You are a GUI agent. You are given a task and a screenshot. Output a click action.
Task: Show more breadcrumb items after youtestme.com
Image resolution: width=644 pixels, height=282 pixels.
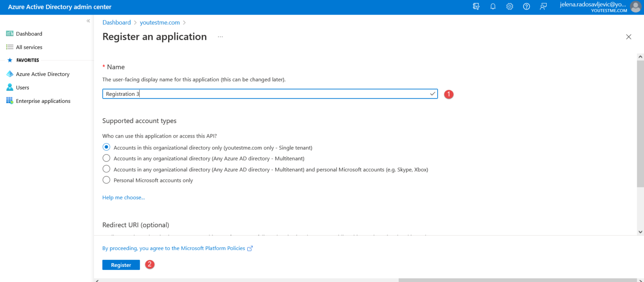(185, 22)
